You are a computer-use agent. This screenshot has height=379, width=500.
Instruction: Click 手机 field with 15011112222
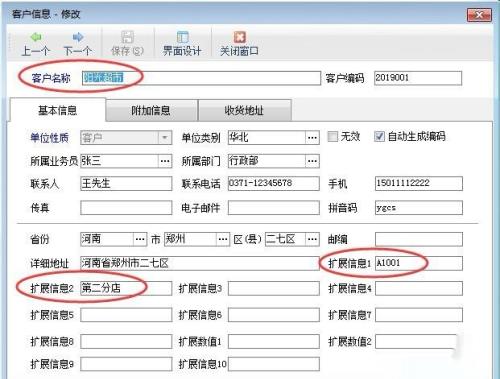[x=419, y=184]
